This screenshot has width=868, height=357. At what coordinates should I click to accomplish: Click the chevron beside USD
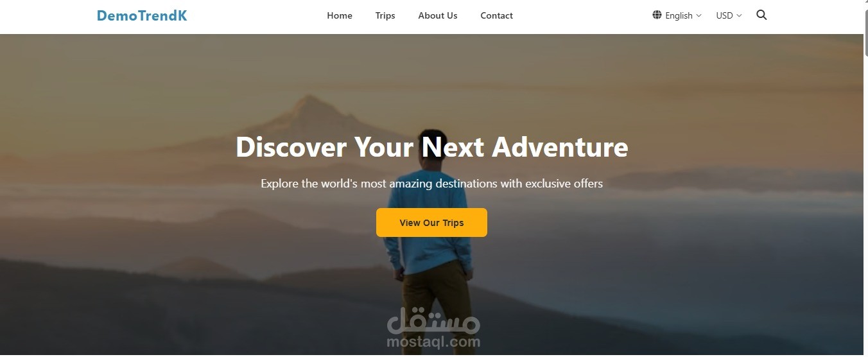[739, 15]
